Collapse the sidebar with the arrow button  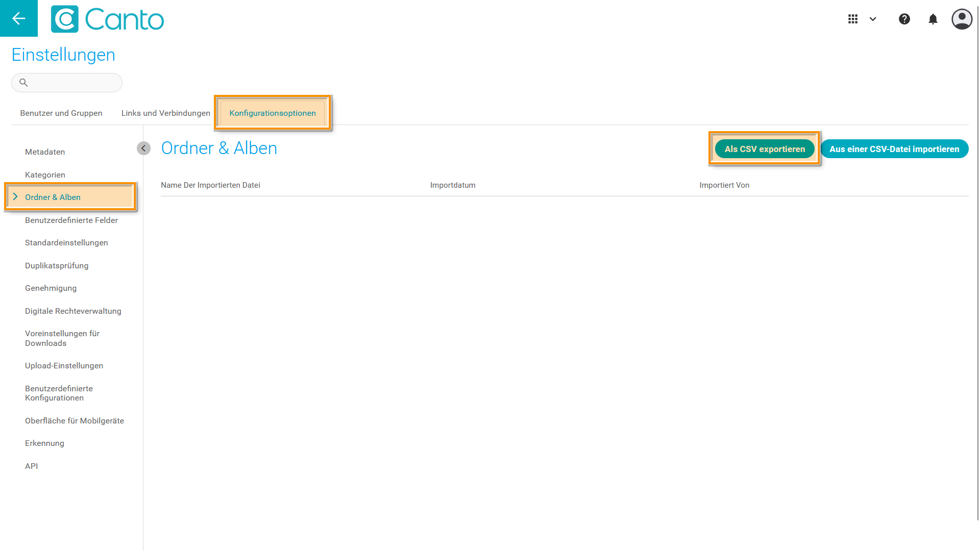point(143,148)
